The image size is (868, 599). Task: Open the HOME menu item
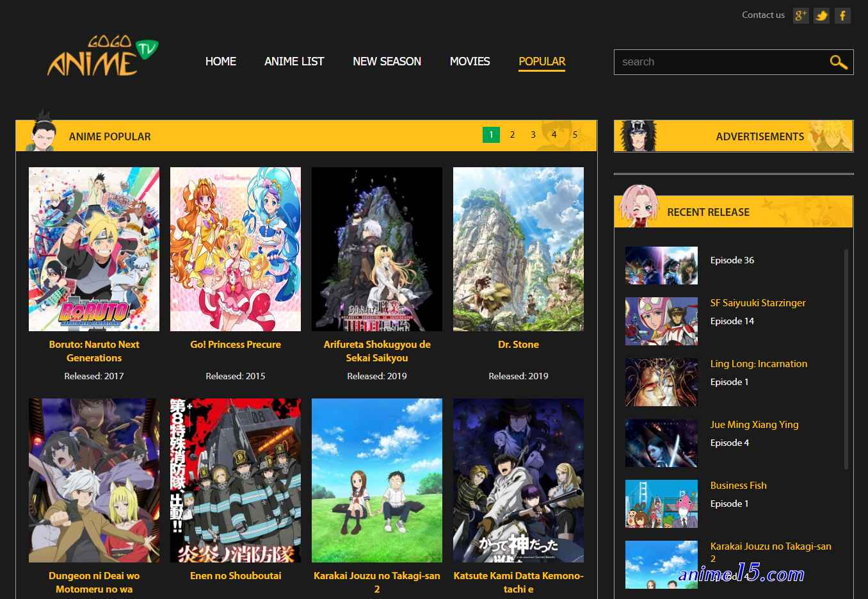(221, 62)
